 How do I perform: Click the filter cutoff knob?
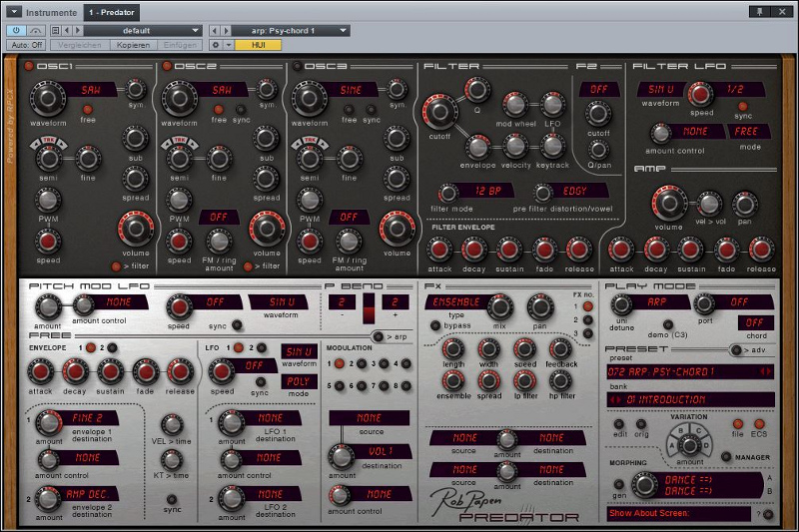[x=438, y=112]
